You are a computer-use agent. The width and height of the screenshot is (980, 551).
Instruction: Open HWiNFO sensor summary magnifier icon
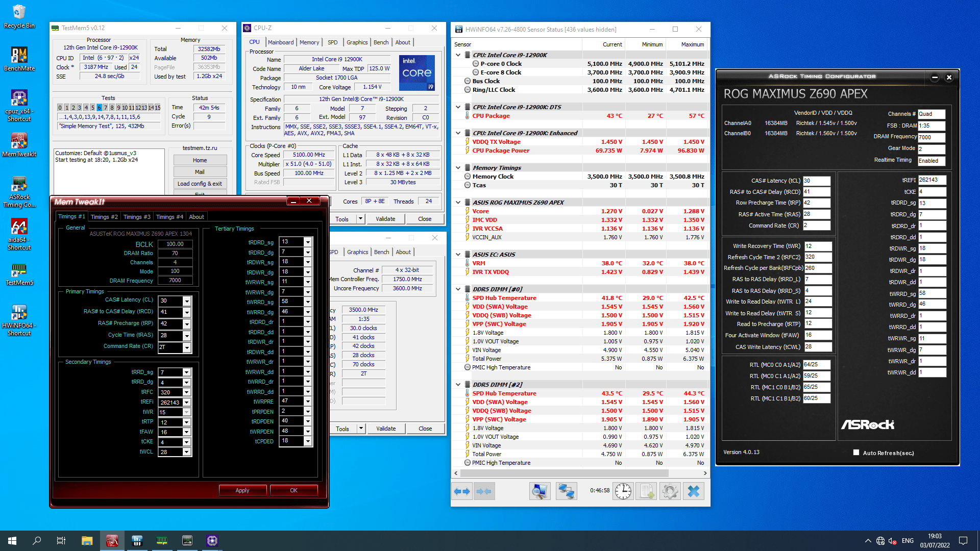click(x=540, y=491)
